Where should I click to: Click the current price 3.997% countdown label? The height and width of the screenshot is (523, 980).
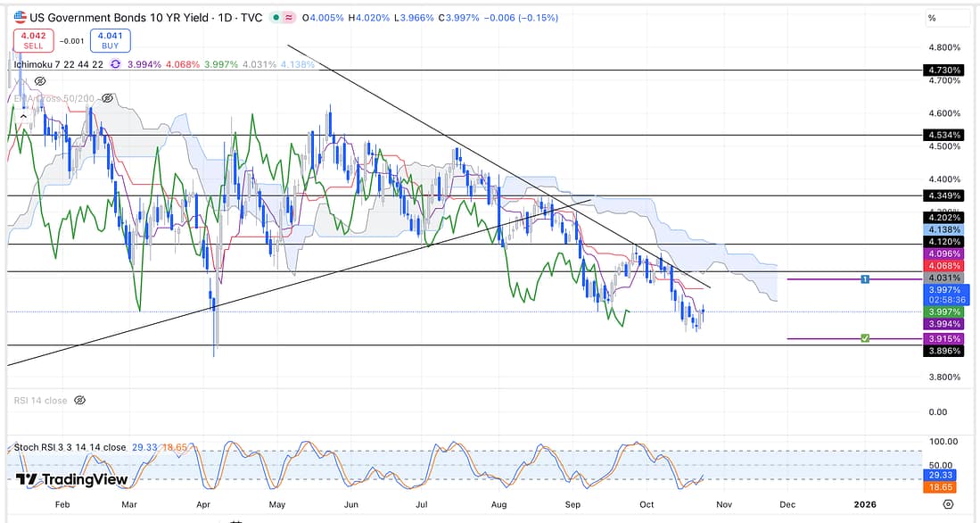943,295
